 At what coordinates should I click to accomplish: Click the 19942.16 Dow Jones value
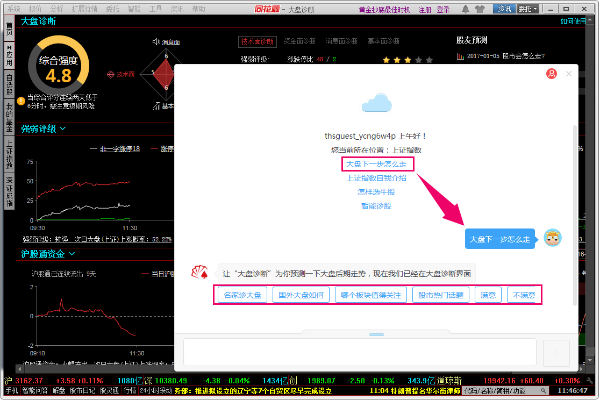click(x=497, y=380)
